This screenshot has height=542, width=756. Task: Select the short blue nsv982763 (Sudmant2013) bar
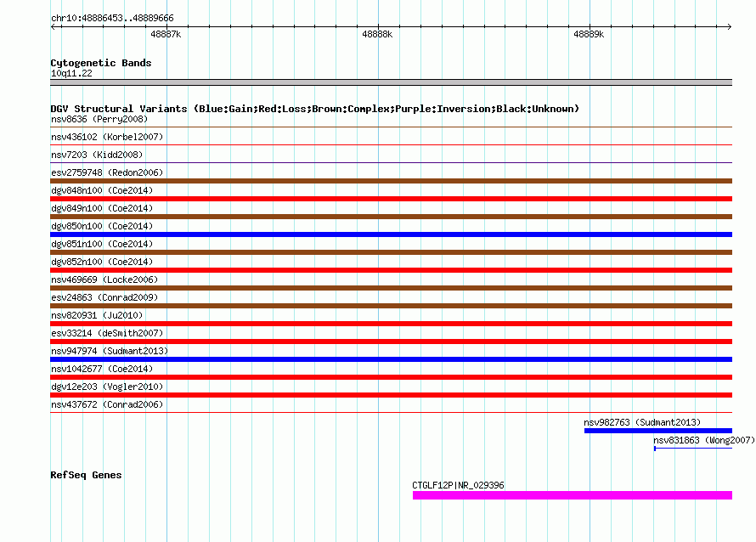(657, 431)
